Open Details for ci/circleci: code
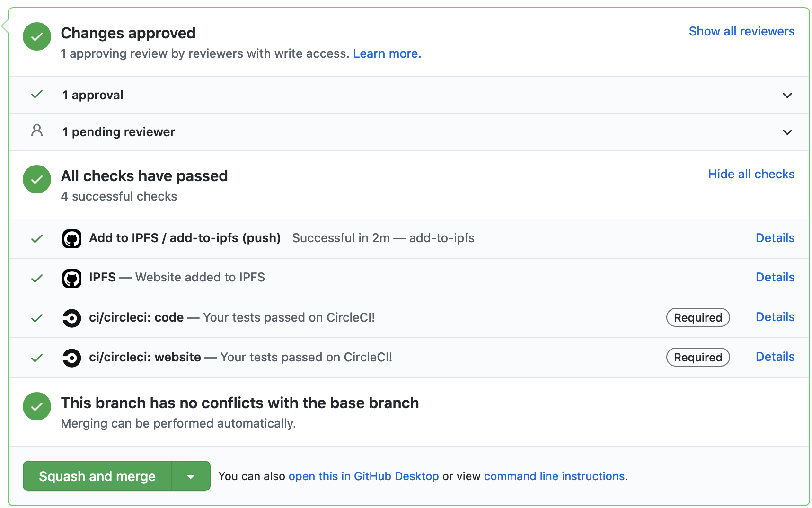This screenshot has height=508, width=812. (775, 317)
